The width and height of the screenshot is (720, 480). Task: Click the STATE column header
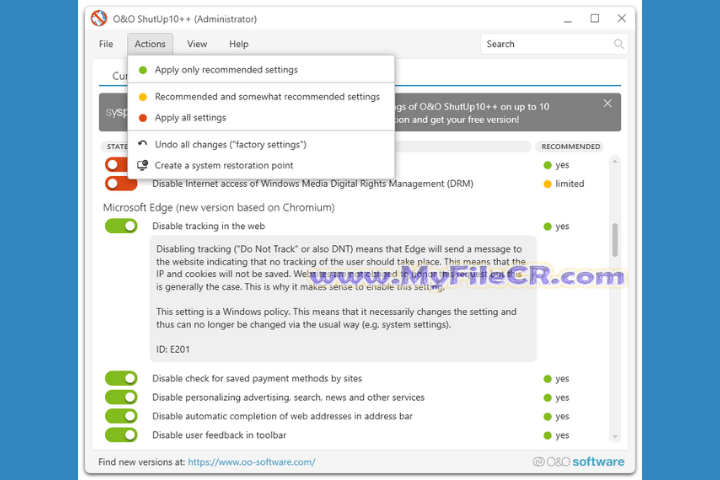pos(115,147)
